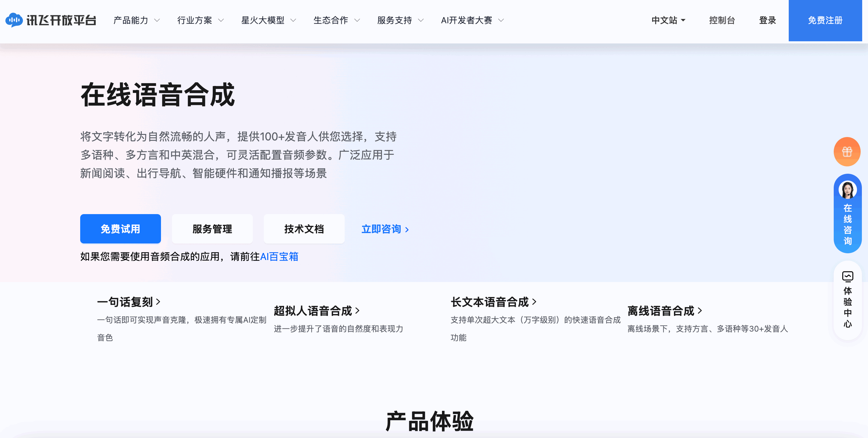Click the 服务管理 button

(x=212, y=228)
